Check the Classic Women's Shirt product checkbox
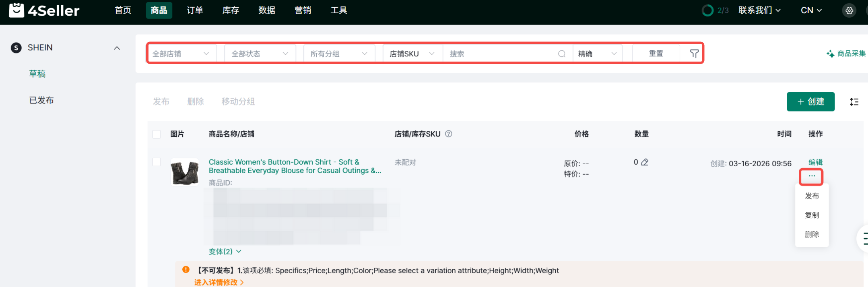The image size is (868, 287). [157, 162]
